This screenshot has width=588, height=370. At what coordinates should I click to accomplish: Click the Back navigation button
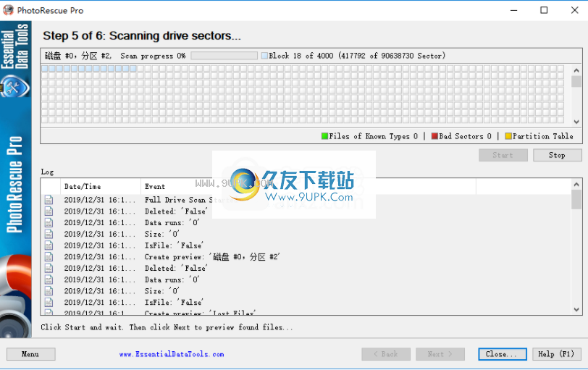click(x=386, y=354)
